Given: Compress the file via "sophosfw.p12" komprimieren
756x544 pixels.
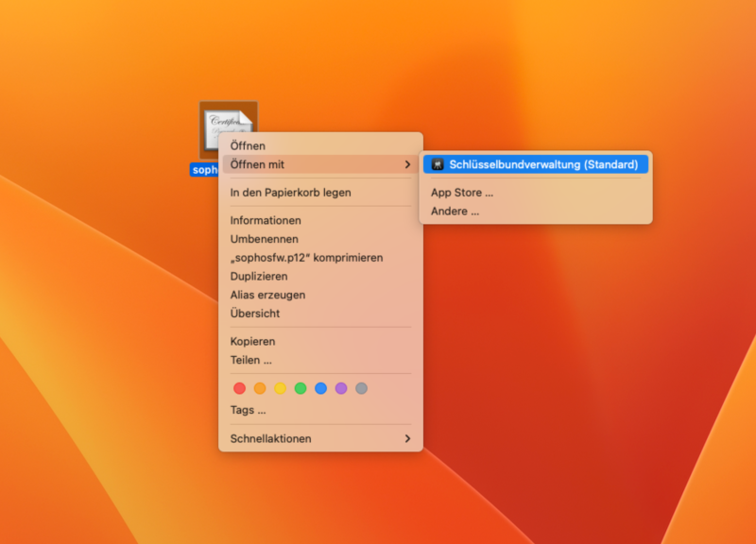Looking at the screenshot, I should point(307,257).
